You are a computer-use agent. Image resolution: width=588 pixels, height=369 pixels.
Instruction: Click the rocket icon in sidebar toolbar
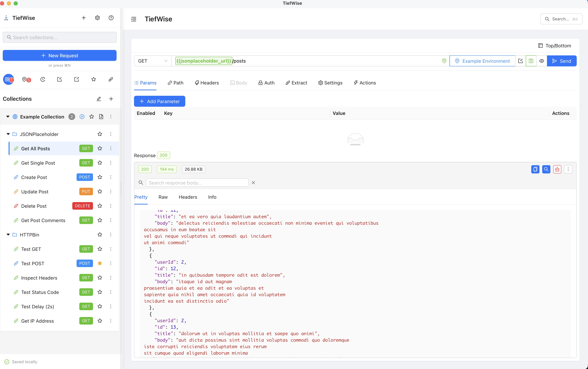pyautogui.click(x=111, y=79)
